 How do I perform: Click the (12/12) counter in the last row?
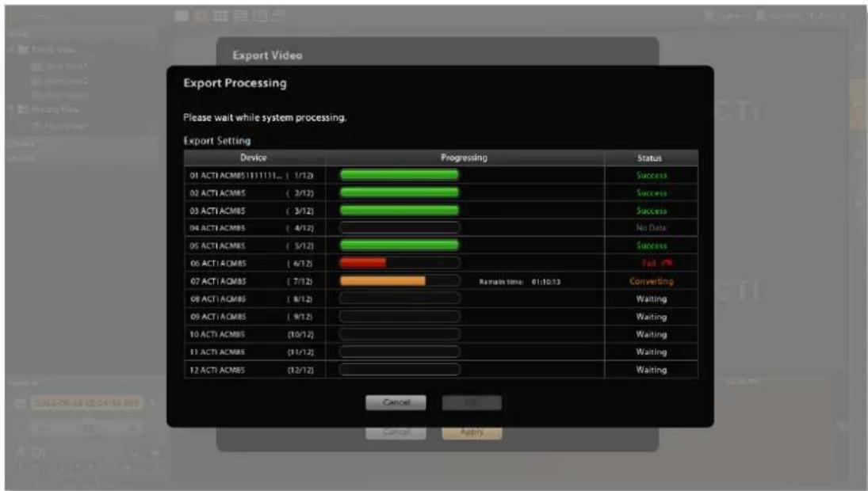click(x=300, y=370)
